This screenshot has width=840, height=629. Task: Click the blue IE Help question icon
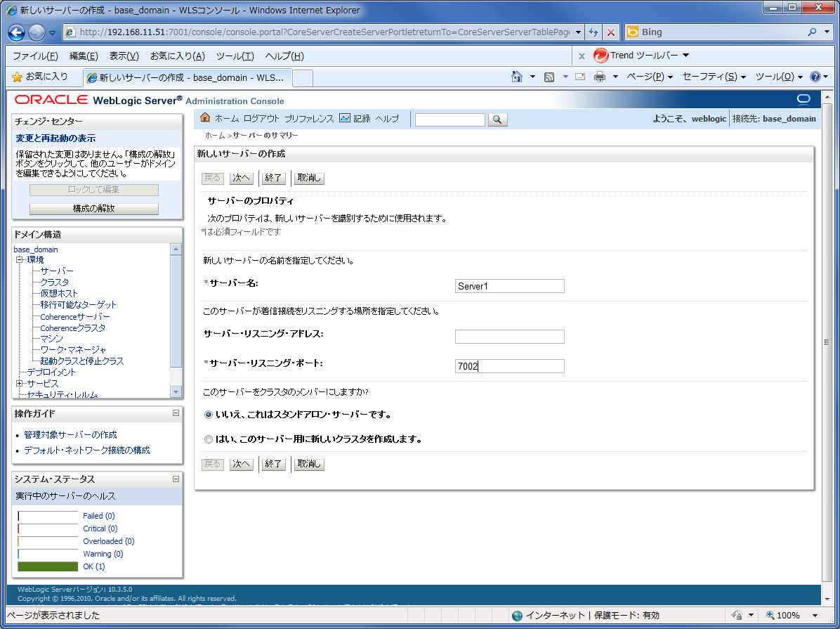815,77
